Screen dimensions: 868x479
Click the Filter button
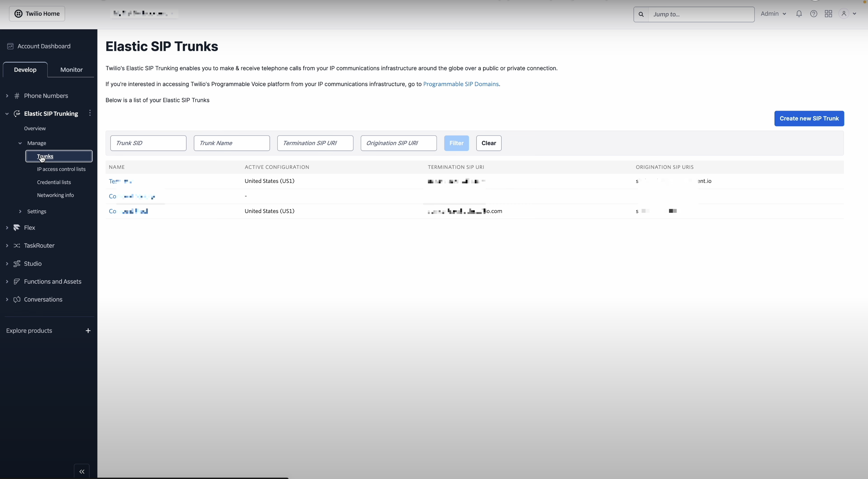point(456,143)
